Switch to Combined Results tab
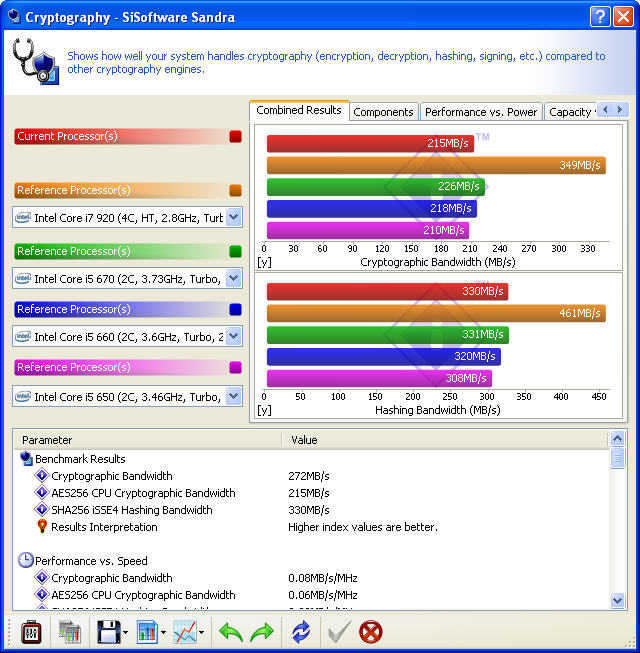Image resolution: width=640 pixels, height=653 pixels. [299, 110]
